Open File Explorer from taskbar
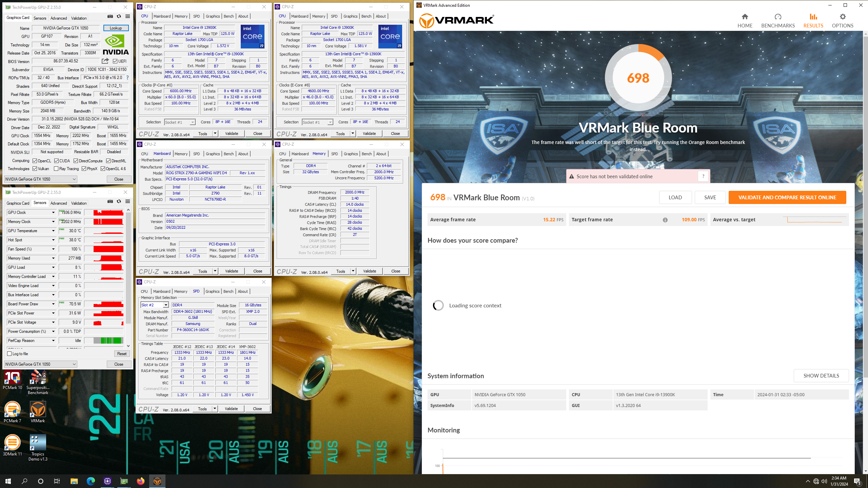868x488 pixels. coord(74,481)
